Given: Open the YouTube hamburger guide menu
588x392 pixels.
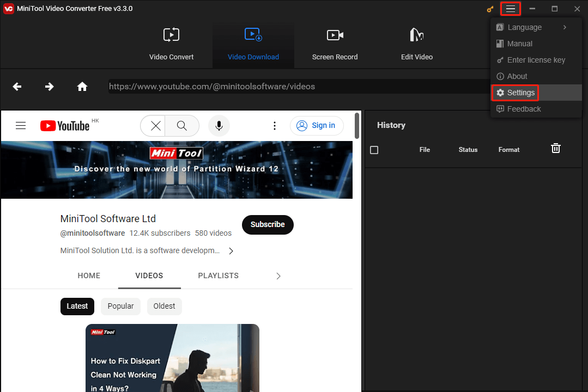Looking at the screenshot, I should [x=21, y=126].
